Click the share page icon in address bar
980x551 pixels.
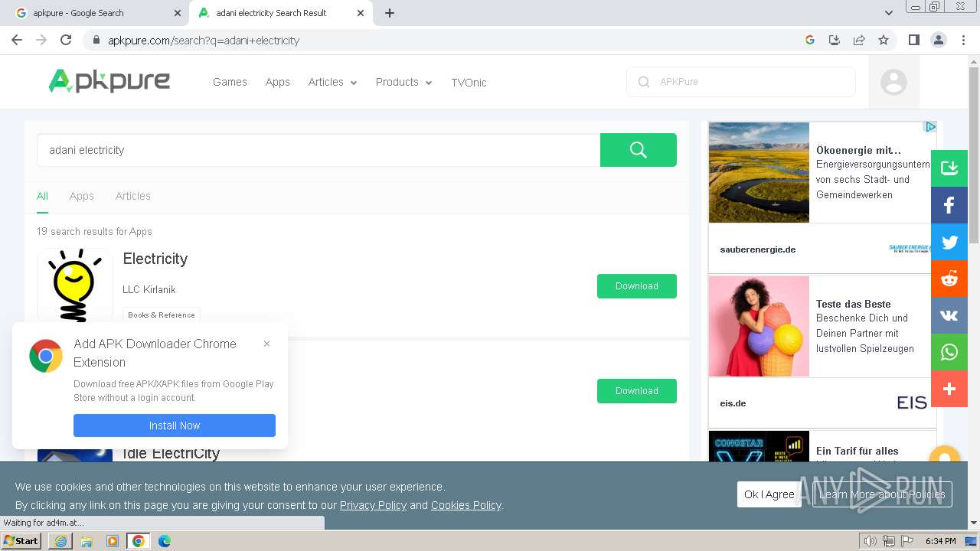coord(859,40)
